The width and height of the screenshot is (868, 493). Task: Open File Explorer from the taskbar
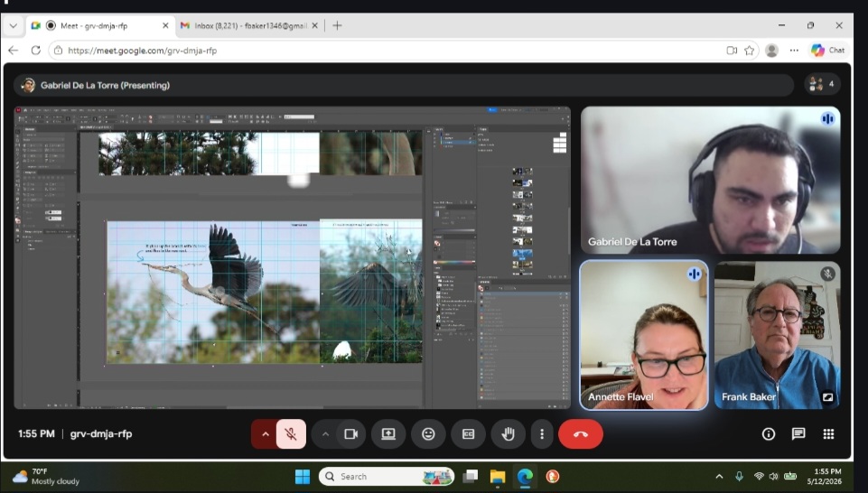pos(497,477)
